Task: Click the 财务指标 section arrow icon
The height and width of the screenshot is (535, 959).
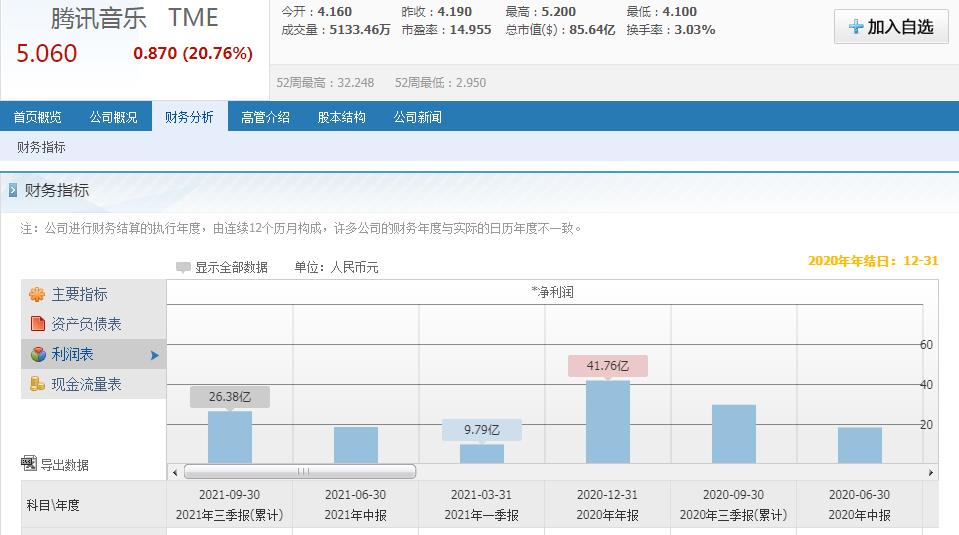Action: coord(13,190)
